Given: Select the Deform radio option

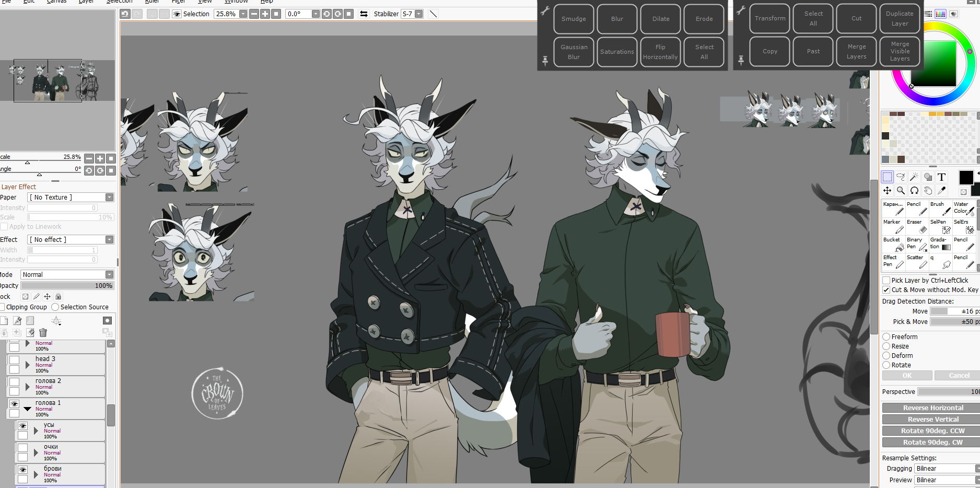Looking at the screenshot, I should click(886, 356).
